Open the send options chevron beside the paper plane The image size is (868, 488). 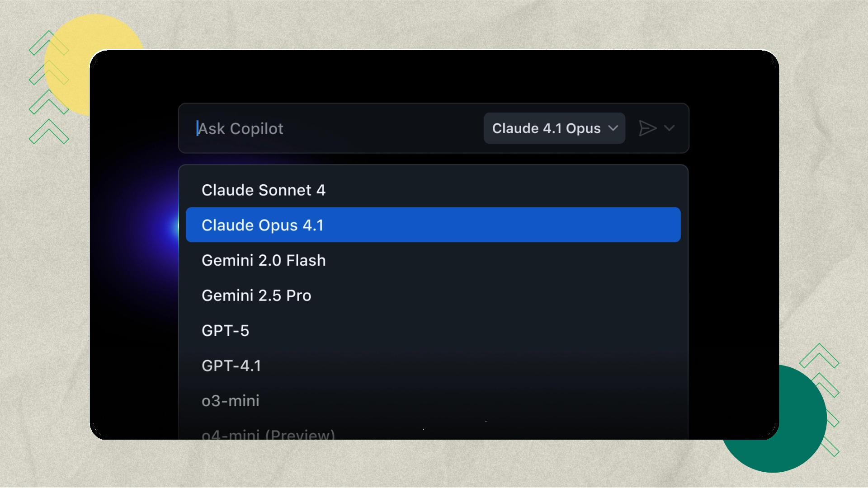click(669, 128)
